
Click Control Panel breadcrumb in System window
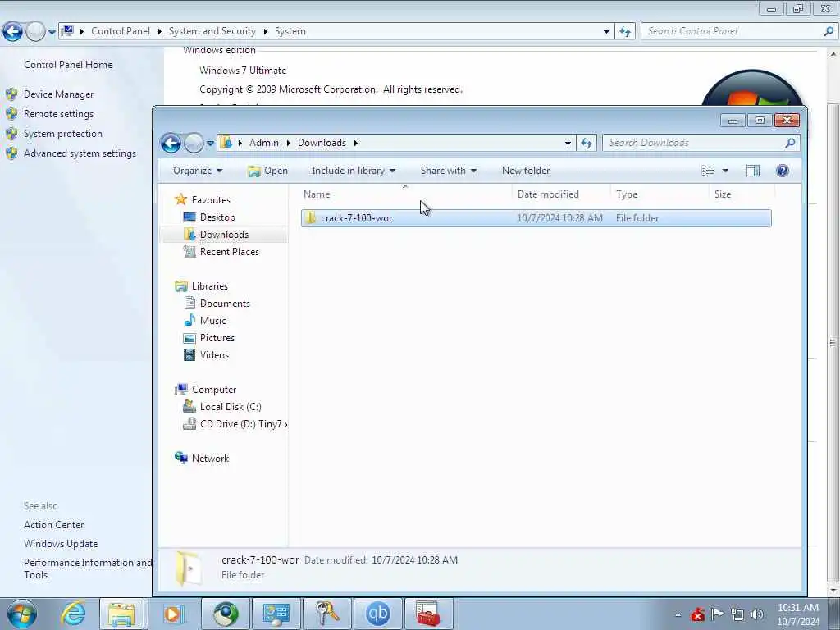120,31
